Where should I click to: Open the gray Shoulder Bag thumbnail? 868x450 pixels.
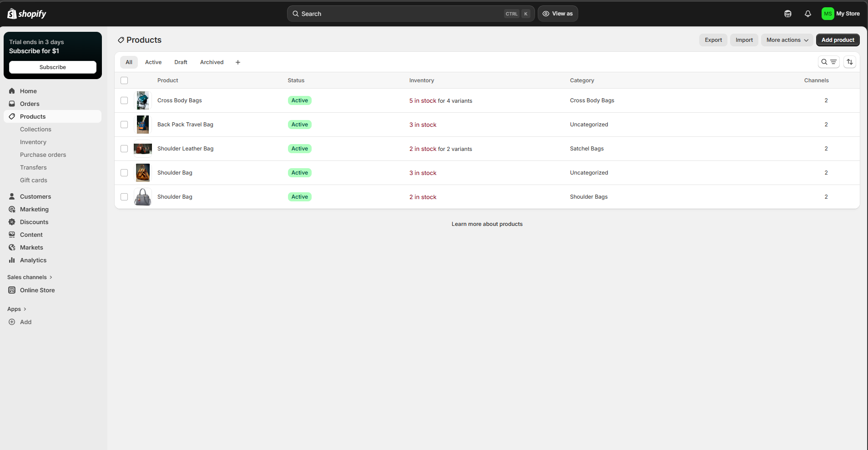(143, 197)
